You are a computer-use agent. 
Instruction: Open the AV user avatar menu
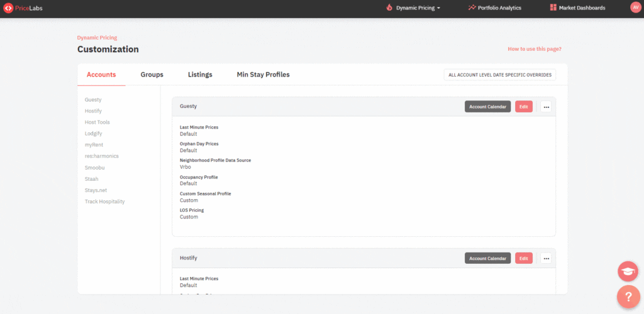pyautogui.click(x=635, y=8)
